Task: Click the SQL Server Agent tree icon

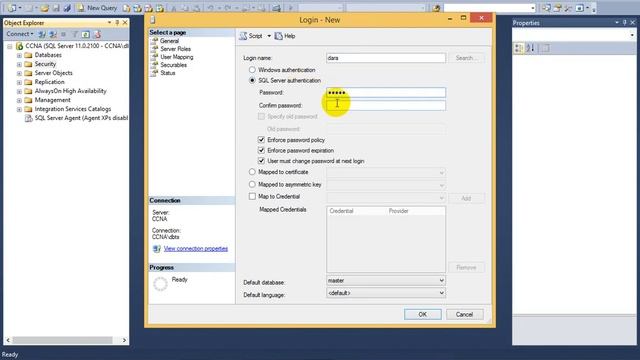Action: [28, 118]
